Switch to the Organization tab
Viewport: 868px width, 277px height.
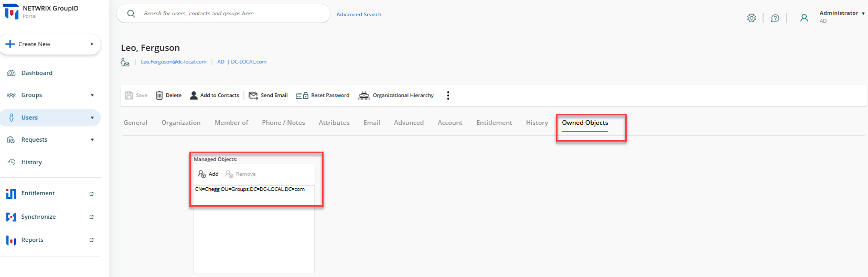click(x=181, y=123)
